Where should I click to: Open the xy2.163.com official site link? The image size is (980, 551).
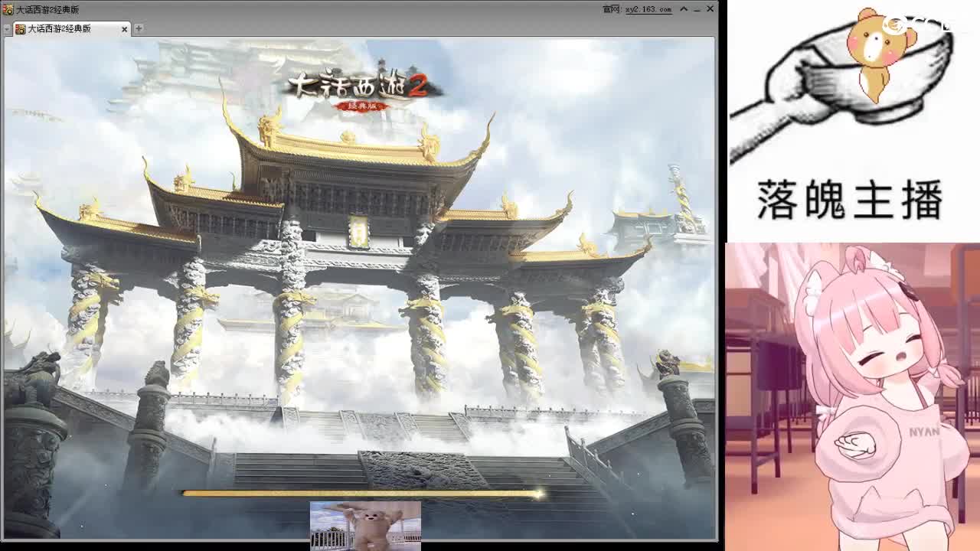click(648, 9)
